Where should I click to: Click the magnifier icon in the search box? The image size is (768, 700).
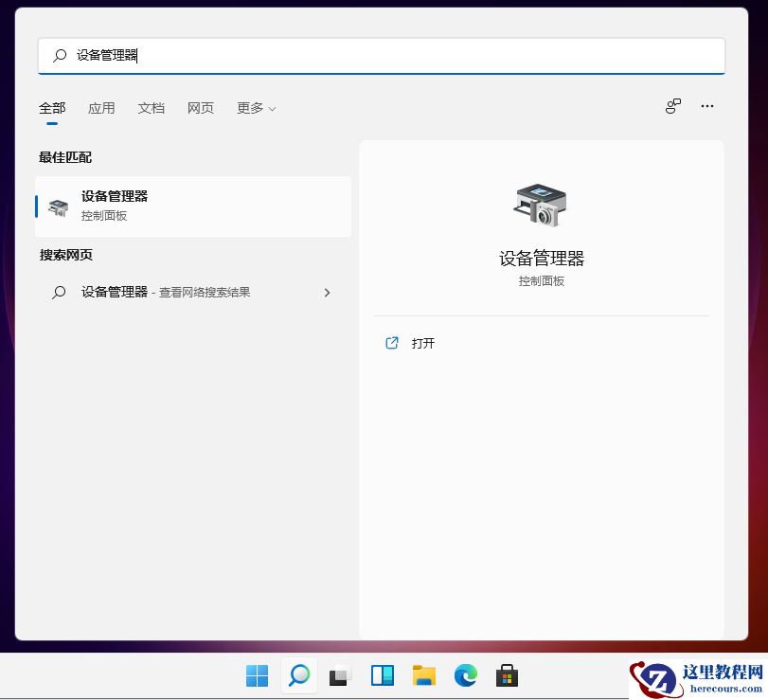click(58, 56)
